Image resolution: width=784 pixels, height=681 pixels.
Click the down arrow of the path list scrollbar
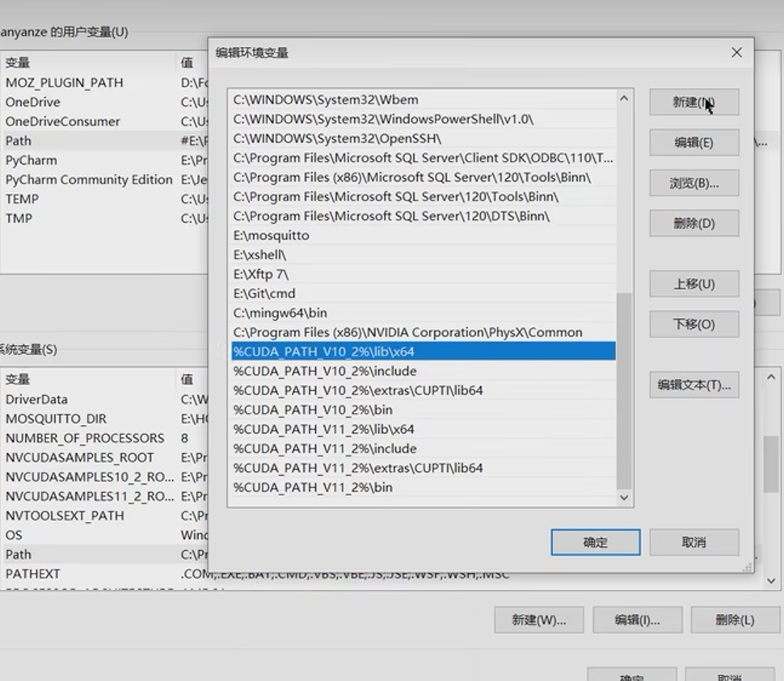(623, 498)
